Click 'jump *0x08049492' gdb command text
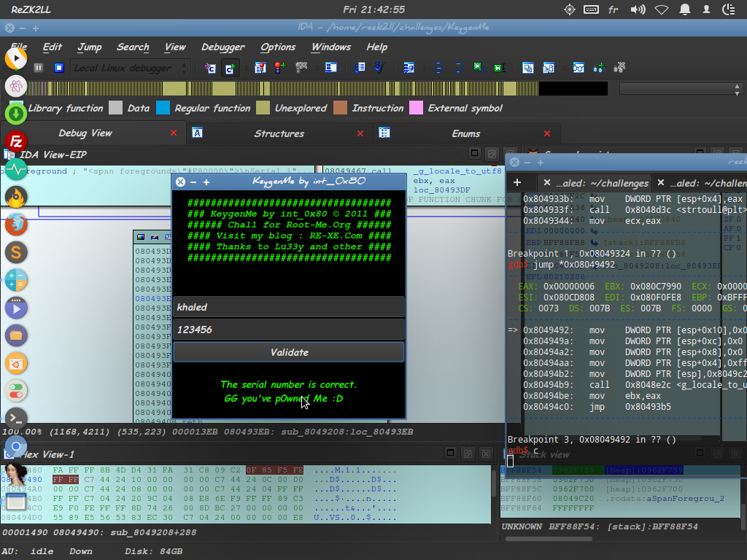747x560 pixels. (x=574, y=264)
